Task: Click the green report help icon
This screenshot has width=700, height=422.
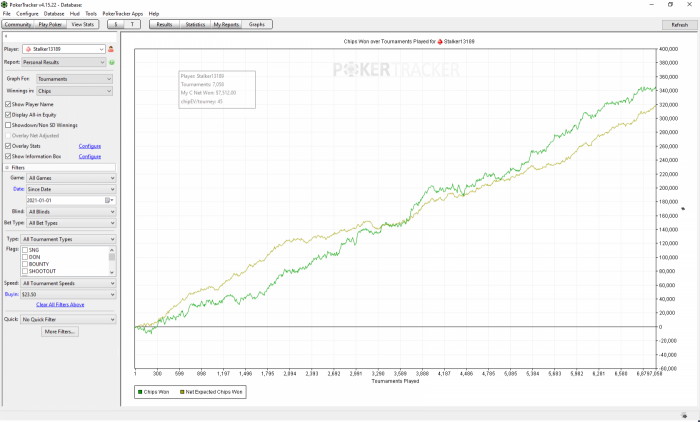Action: [112, 63]
